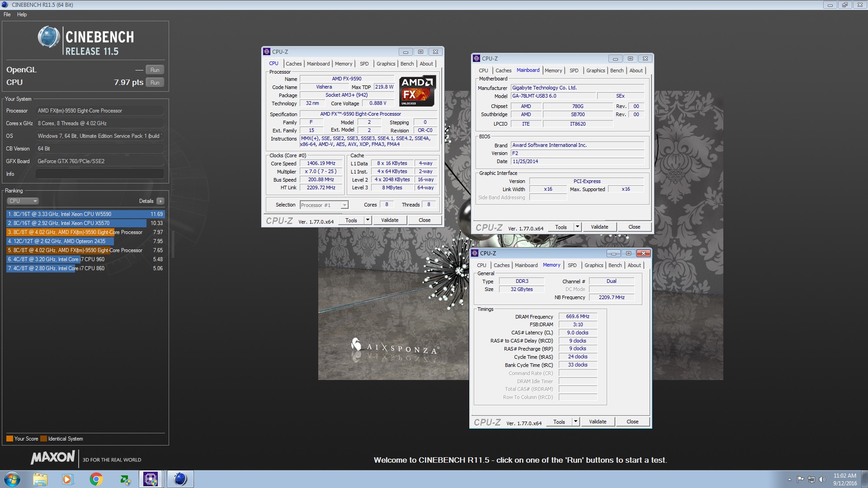868x488 pixels.
Task: Show hidden system tray icons
Action: (x=789, y=479)
